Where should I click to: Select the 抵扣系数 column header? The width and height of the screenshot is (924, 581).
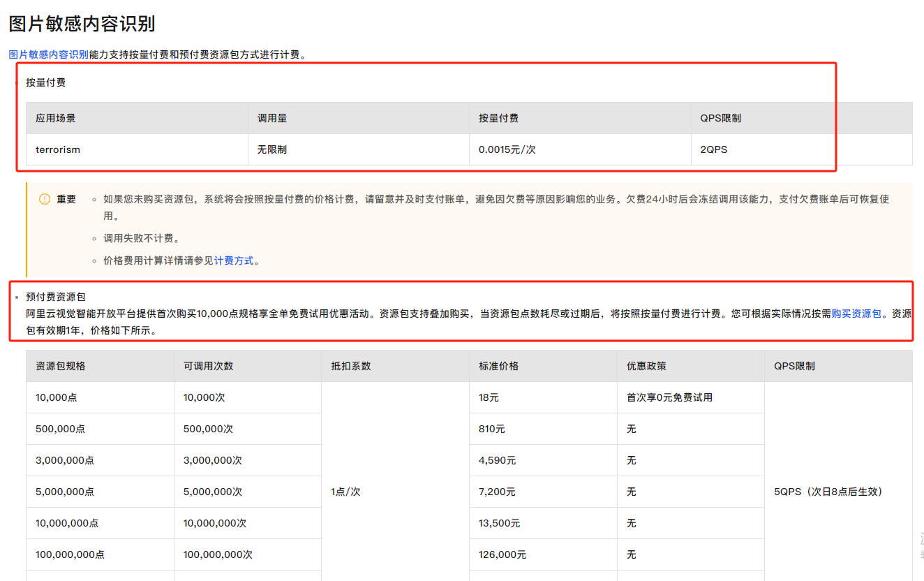click(x=395, y=366)
